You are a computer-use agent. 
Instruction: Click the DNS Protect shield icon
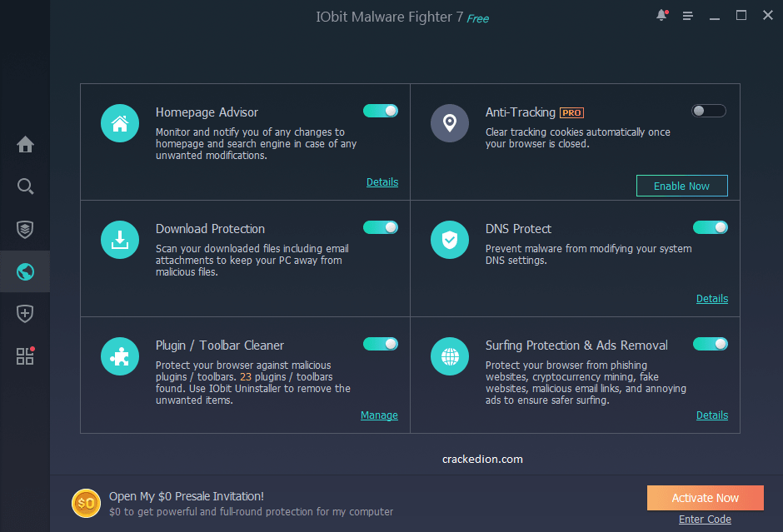pos(450,240)
